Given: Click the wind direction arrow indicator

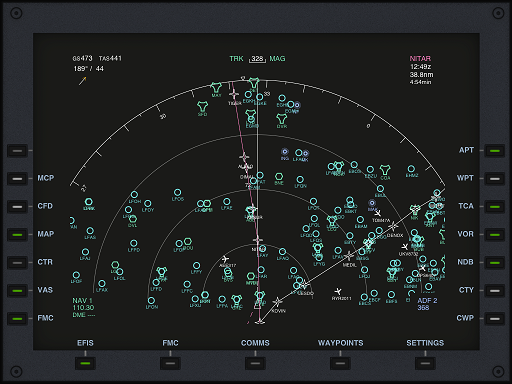Looking at the screenshot, I should click(x=83, y=81).
